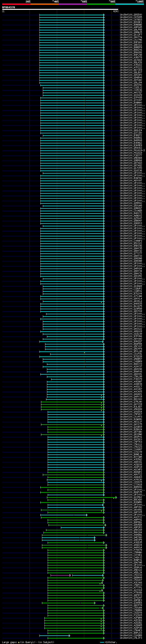The image size is (146, 644).
Task: Click the magenta alignment segment for UniRef100_C5X033
Action: (61, 575)
